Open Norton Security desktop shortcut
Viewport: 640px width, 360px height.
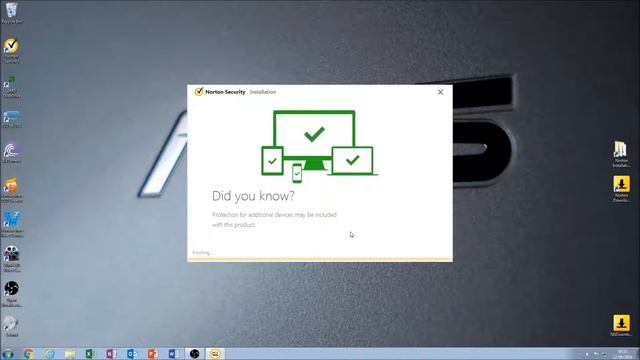(x=11, y=51)
